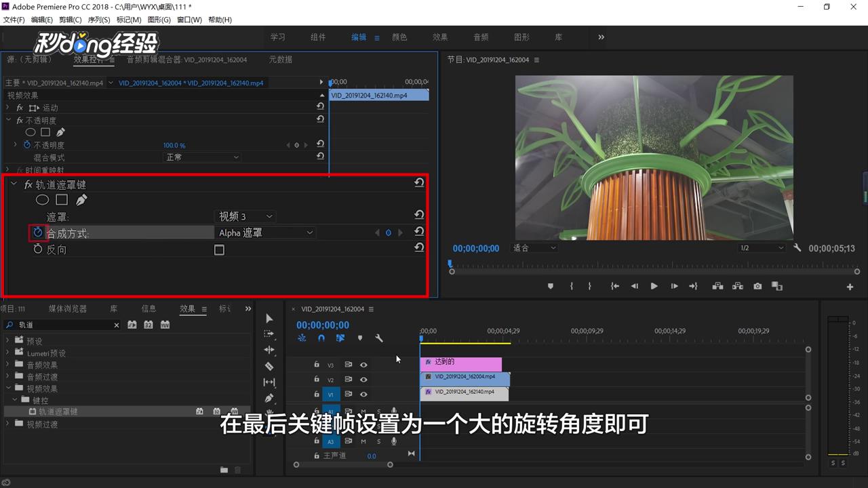Select the Track Select Forward tool
Image resolution: width=868 pixels, height=488 pixels.
(x=269, y=334)
